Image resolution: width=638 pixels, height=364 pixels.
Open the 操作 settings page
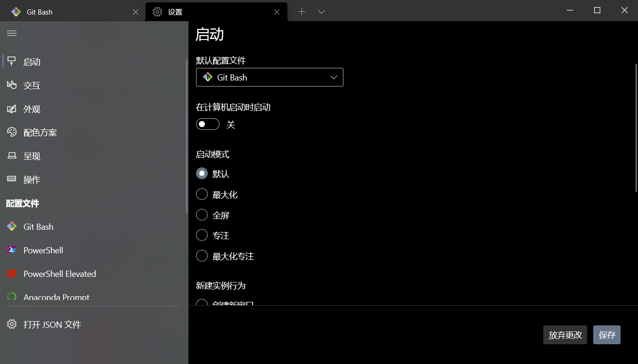[93, 179]
